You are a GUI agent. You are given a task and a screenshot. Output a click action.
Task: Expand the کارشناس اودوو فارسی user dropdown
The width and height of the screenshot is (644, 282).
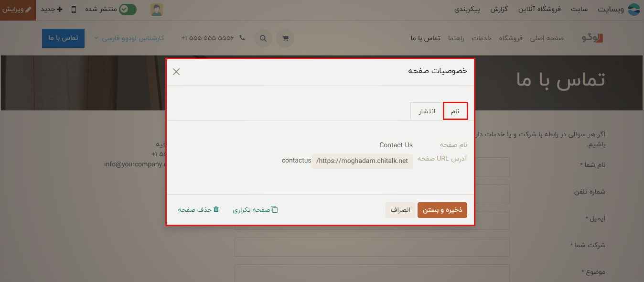coord(129,38)
